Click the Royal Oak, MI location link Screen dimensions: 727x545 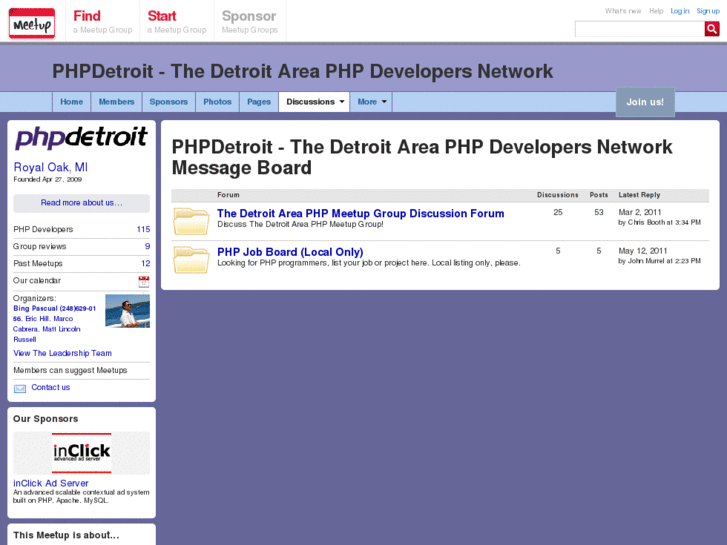click(51, 167)
